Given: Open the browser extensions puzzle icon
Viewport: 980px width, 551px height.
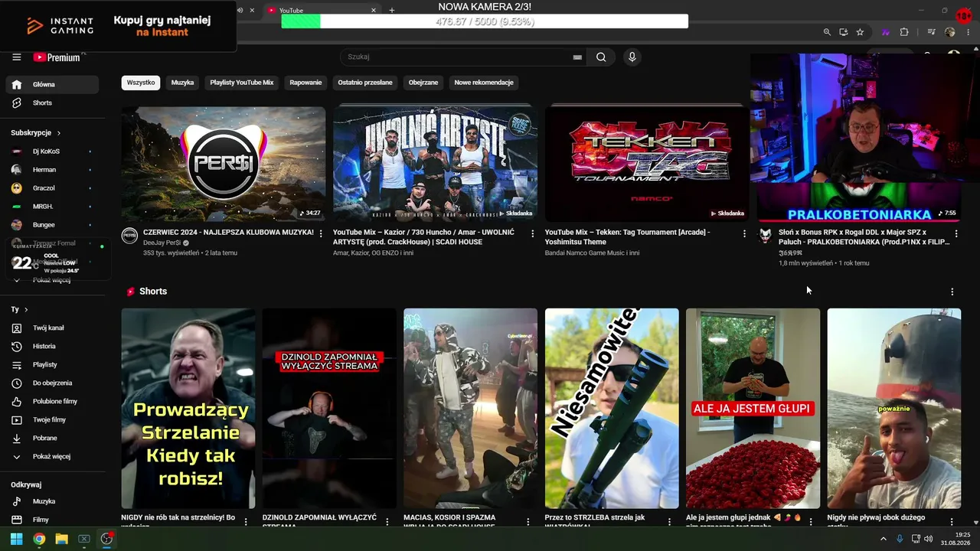Looking at the screenshot, I should pos(904,32).
